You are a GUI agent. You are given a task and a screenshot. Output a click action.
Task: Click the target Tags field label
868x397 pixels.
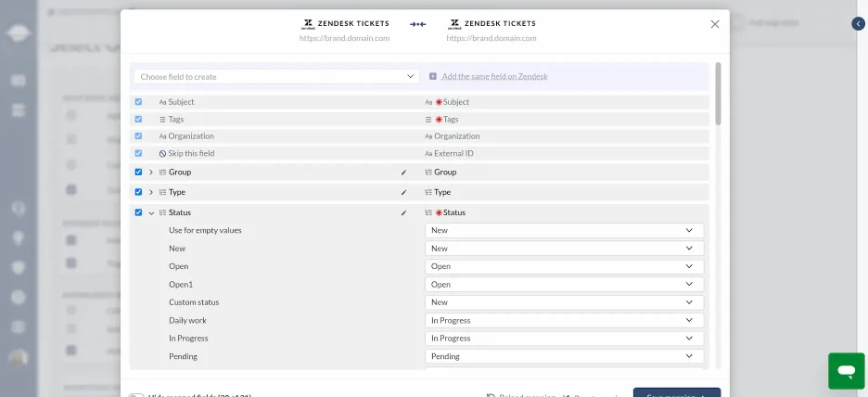(451, 119)
